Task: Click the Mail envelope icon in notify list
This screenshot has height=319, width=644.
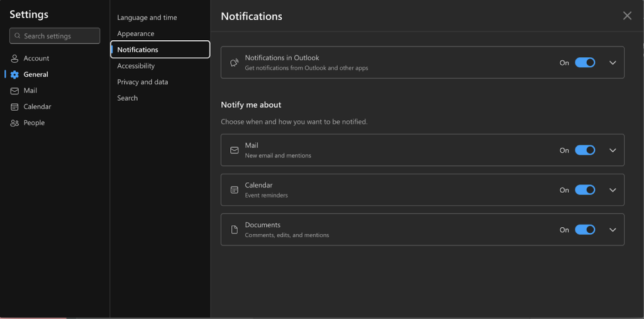Action: [235, 150]
